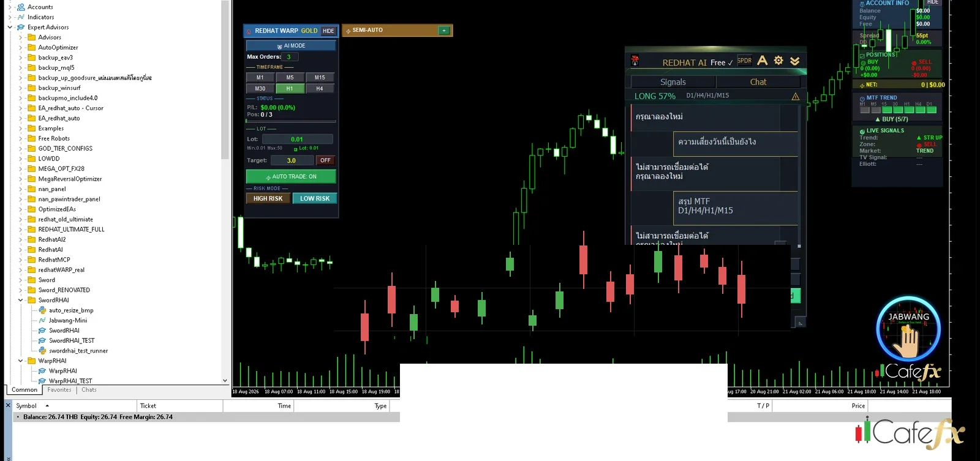Expand the Accounts tree node
Screen dimensions: 980x461
tap(10, 7)
